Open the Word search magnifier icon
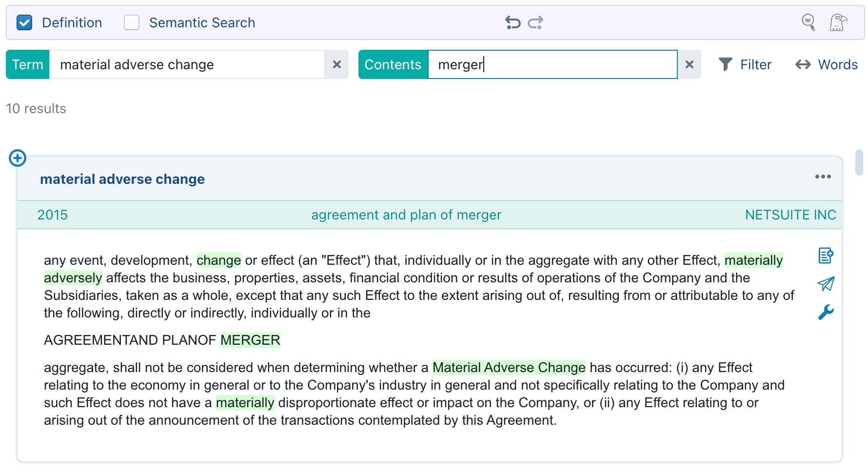Image resolution: width=868 pixels, height=473 pixels. click(x=809, y=22)
